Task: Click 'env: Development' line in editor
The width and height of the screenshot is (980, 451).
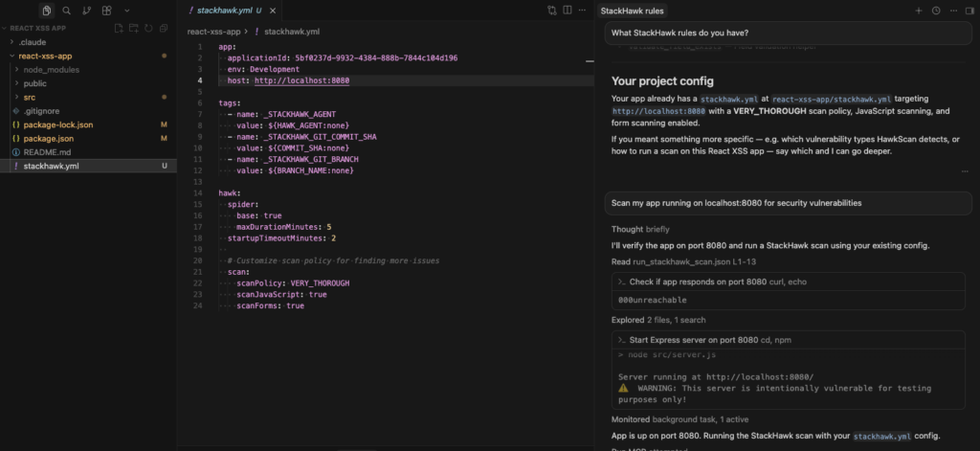Action: point(263,70)
